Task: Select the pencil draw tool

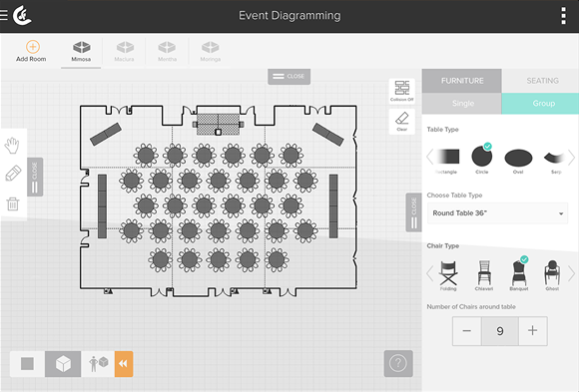Action: coord(13,174)
